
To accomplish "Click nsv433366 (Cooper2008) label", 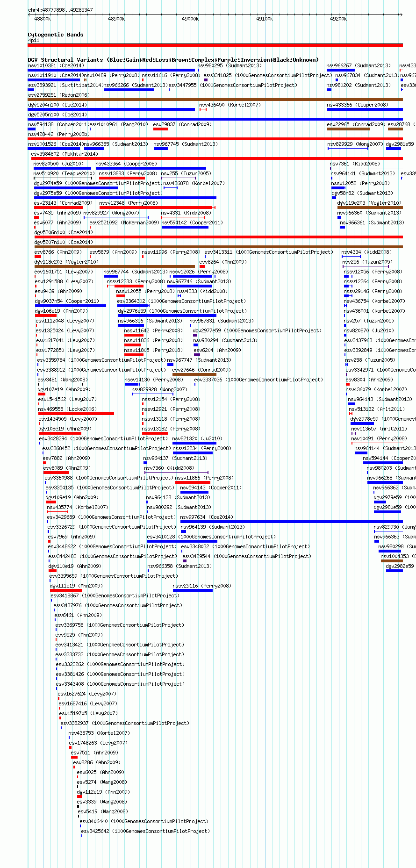I will click(x=358, y=105).
